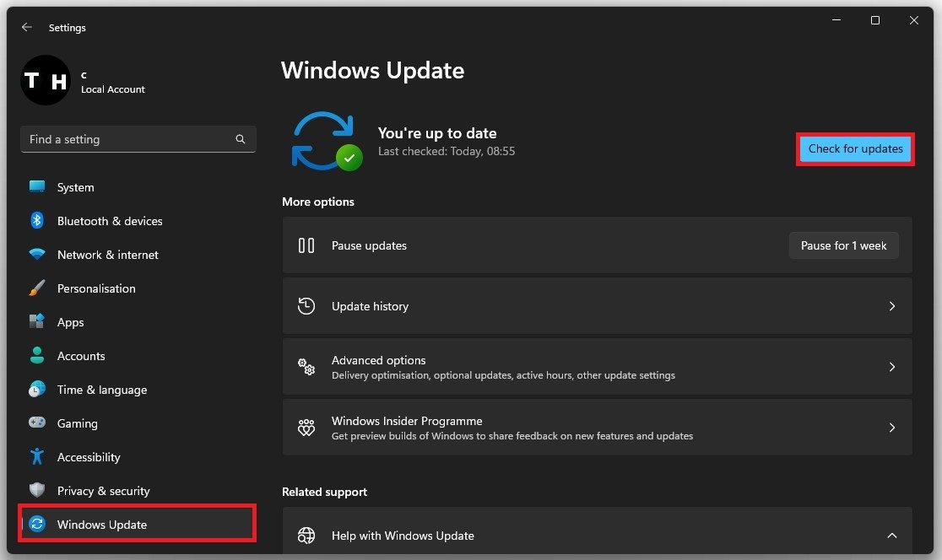Image resolution: width=942 pixels, height=560 pixels.
Task: Click the System monitor icon in sidebar
Action: pyautogui.click(x=37, y=187)
